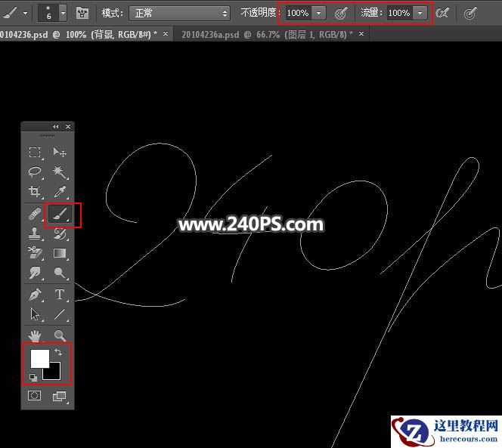Image resolution: width=502 pixels, height=448 pixels.
Task: Close the 20104236a.psd document tab
Action: (x=361, y=33)
